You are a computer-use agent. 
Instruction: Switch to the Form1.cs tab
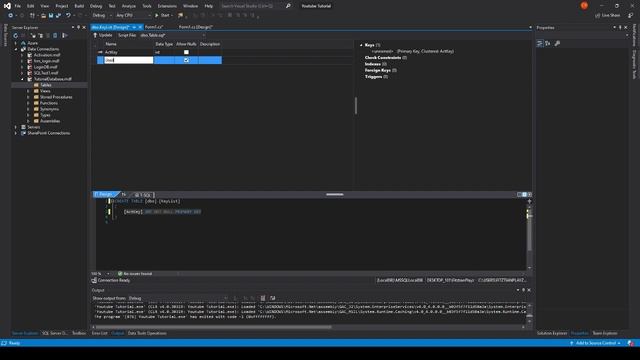pos(154,27)
